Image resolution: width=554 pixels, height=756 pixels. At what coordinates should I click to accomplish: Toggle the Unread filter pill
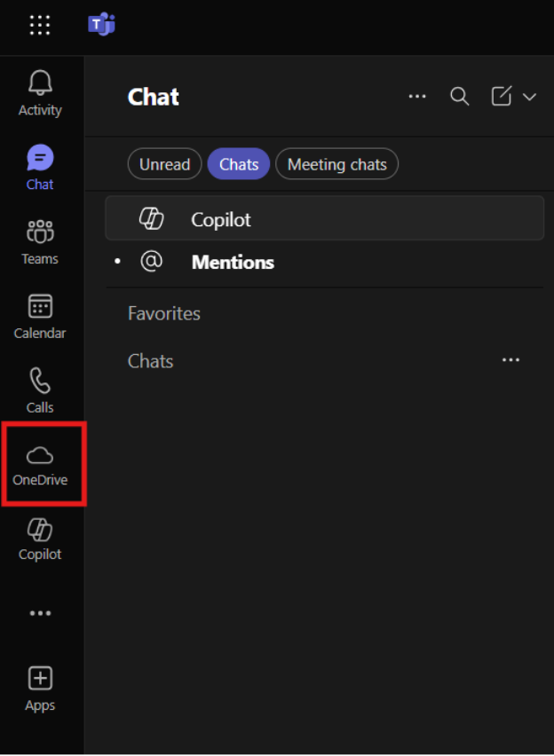[x=164, y=164]
